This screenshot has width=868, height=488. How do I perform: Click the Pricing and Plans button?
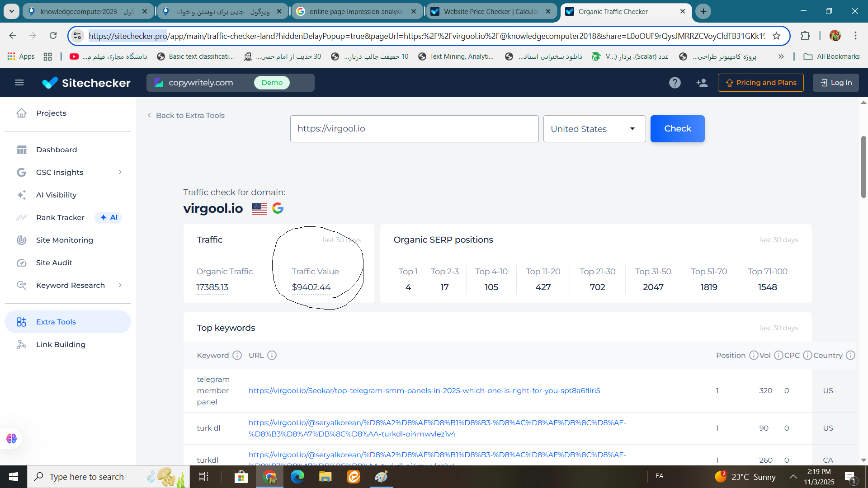coord(760,83)
